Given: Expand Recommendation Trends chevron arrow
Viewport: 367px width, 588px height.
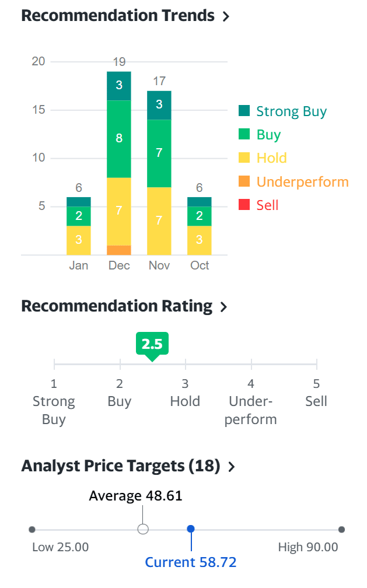Looking at the screenshot, I should pos(226,16).
